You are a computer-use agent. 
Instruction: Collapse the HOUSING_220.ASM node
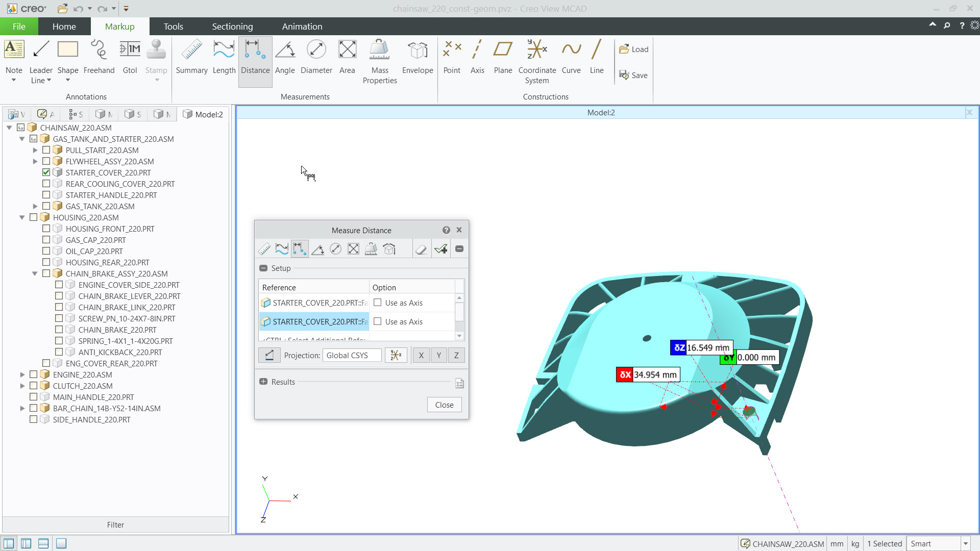[22, 217]
